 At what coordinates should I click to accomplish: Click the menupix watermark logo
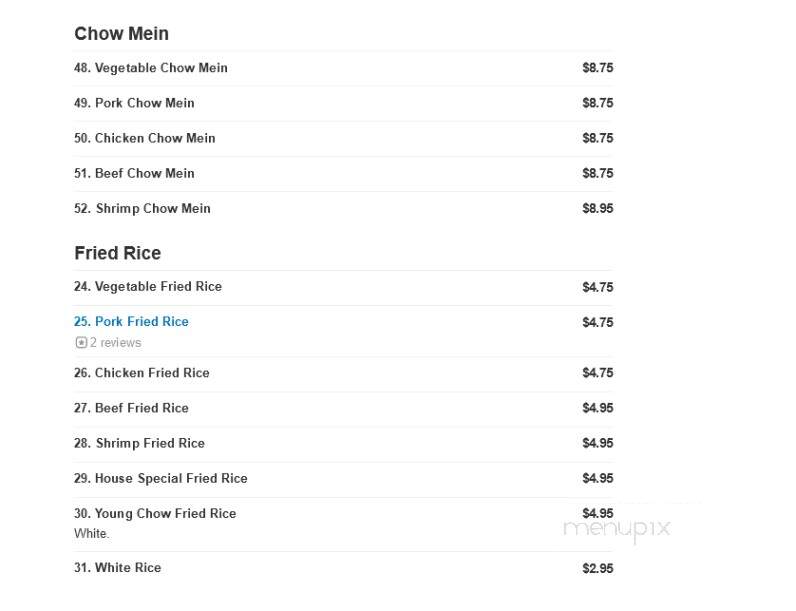pyautogui.click(x=617, y=529)
